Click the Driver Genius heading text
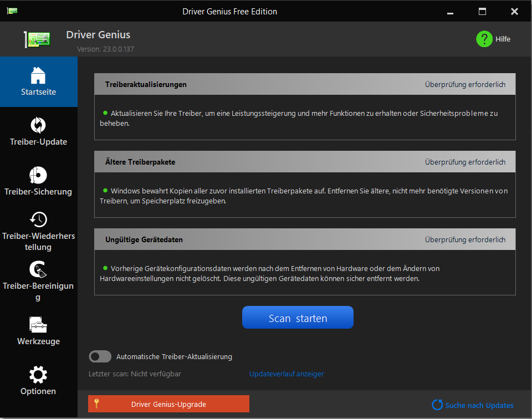The height and width of the screenshot is (419, 532). (x=98, y=34)
